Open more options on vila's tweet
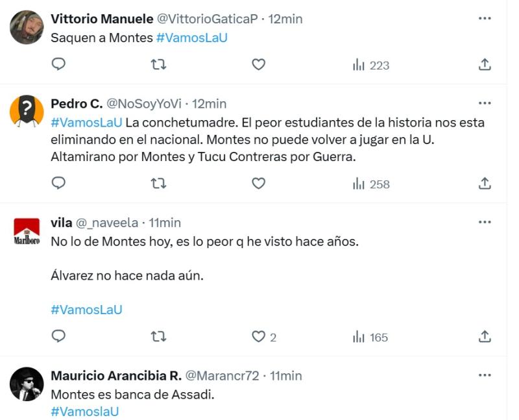This screenshot has width=519, height=420. pos(483,221)
